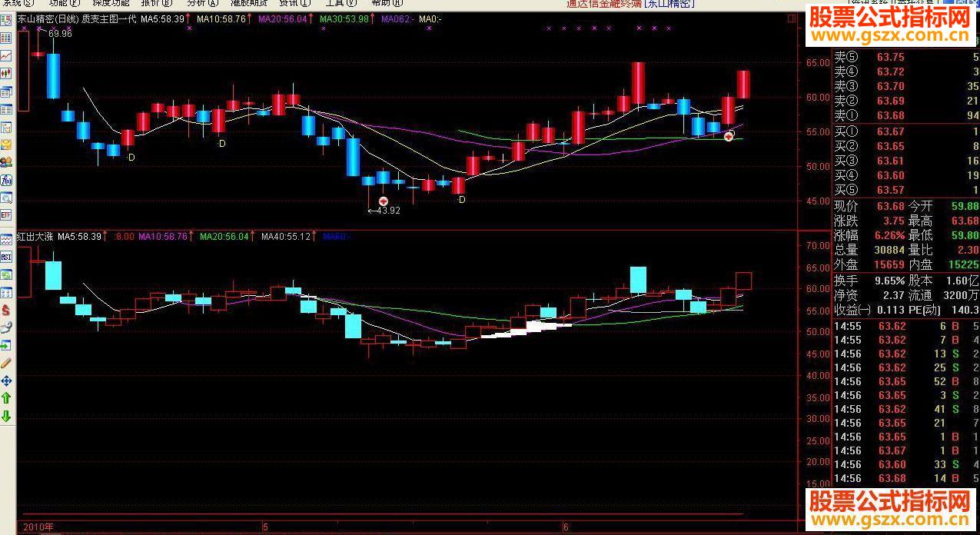Click the 现价 current price value
Screen dimensions: 980x535
tap(891, 206)
